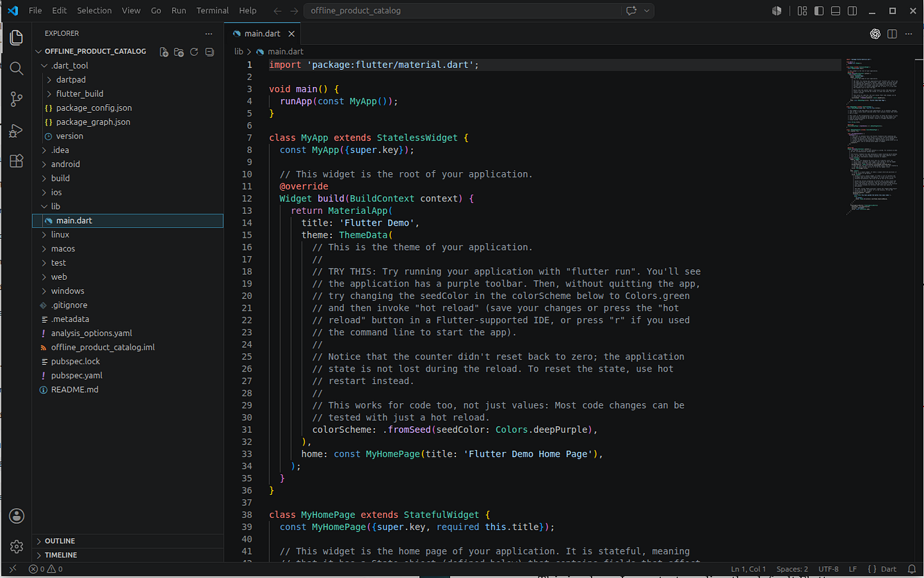The image size is (924, 578).
Task: Collapse the .dart_tool folder
Action: 44,66
